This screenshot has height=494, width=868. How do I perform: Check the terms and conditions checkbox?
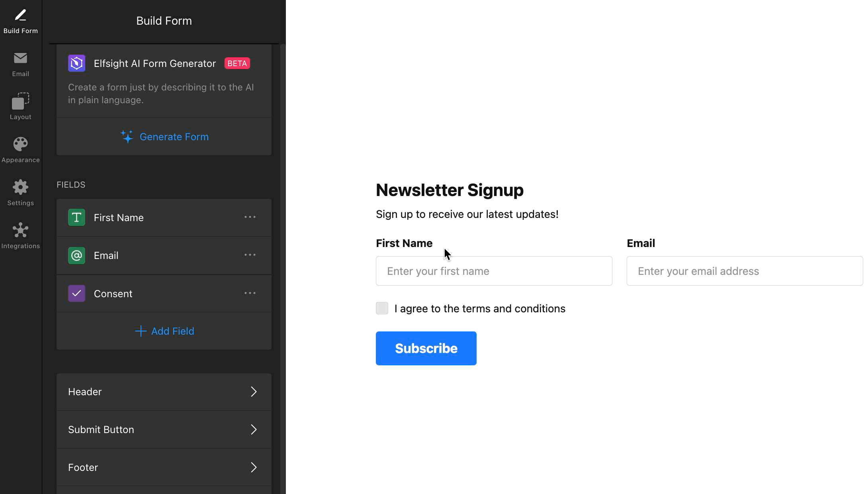382,308
